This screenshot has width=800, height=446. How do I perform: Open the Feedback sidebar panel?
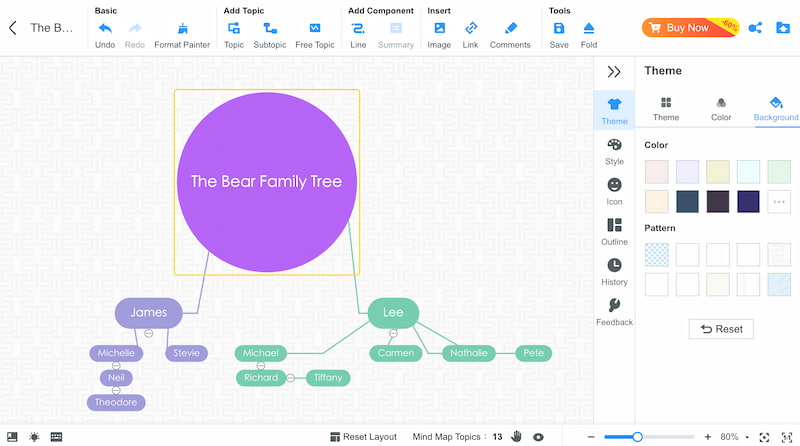pyautogui.click(x=614, y=312)
